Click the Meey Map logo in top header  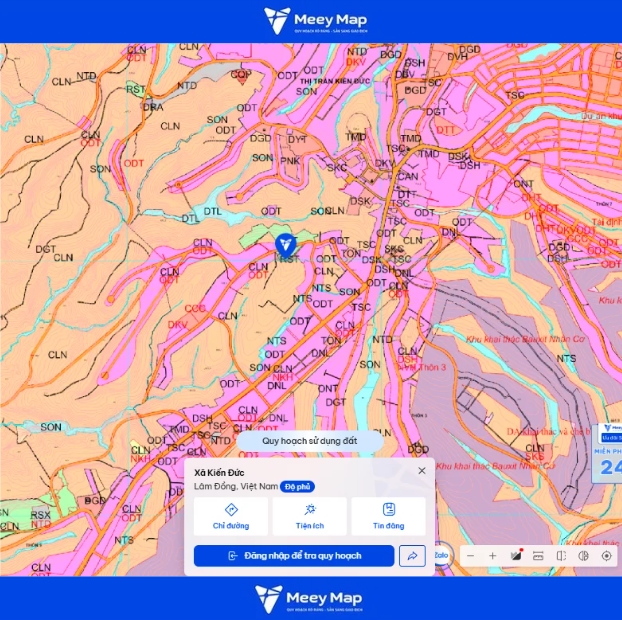[315, 21]
